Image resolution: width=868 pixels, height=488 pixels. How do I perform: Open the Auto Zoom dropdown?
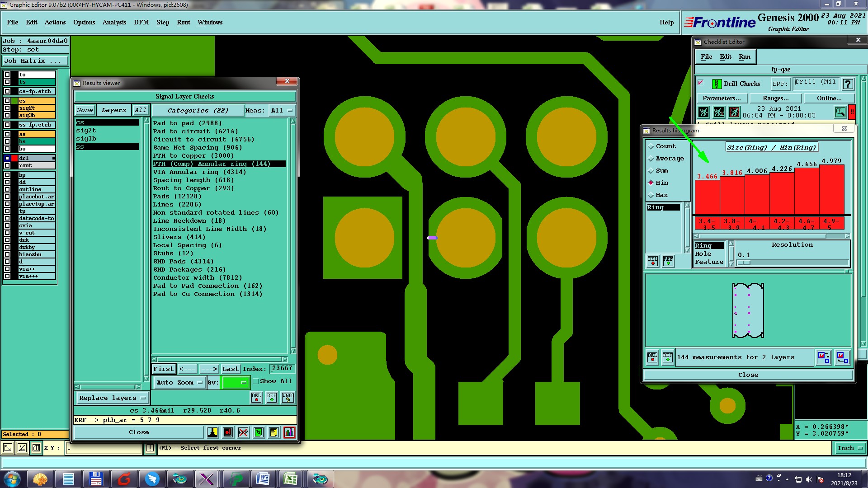coord(179,383)
